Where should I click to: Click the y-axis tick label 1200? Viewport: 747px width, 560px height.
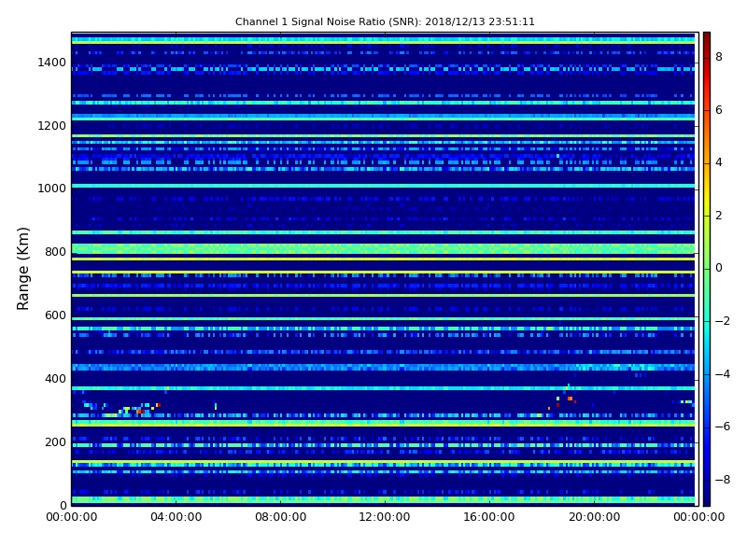pyautogui.click(x=52, y=126)
